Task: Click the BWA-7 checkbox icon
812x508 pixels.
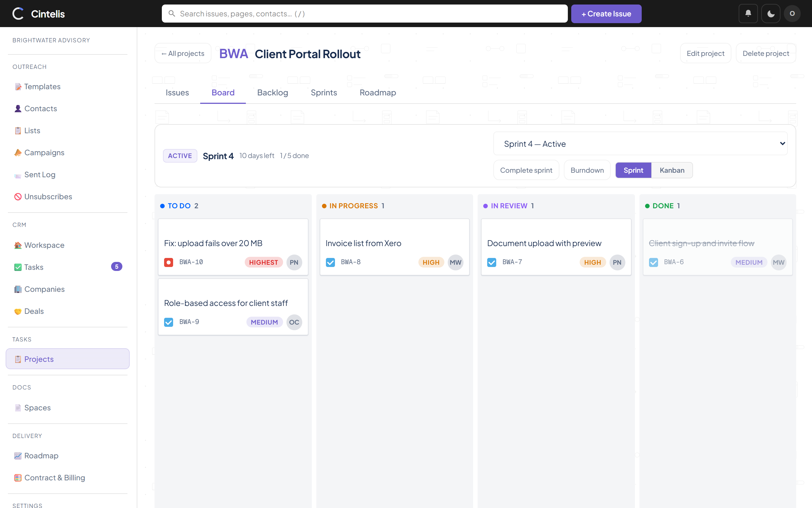Action: click(491, 262)
